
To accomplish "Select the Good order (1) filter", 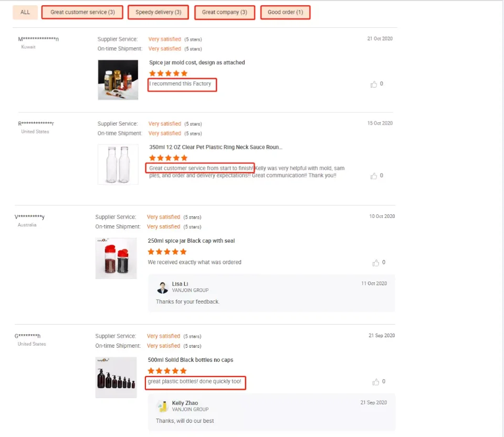I will coord(285,12).
